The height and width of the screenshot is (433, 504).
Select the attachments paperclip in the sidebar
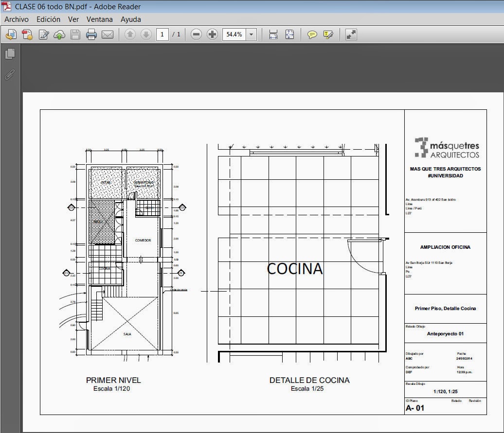[10, 74]
